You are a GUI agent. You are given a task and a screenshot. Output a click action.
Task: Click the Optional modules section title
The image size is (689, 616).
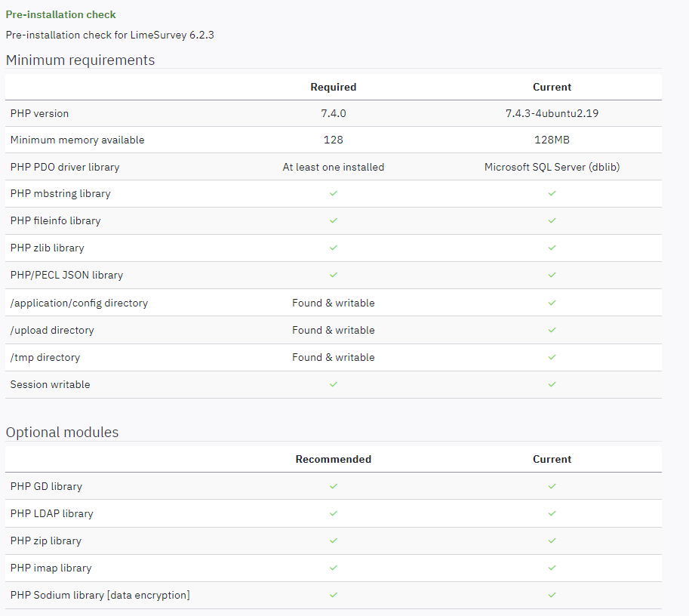click(62, 433)
